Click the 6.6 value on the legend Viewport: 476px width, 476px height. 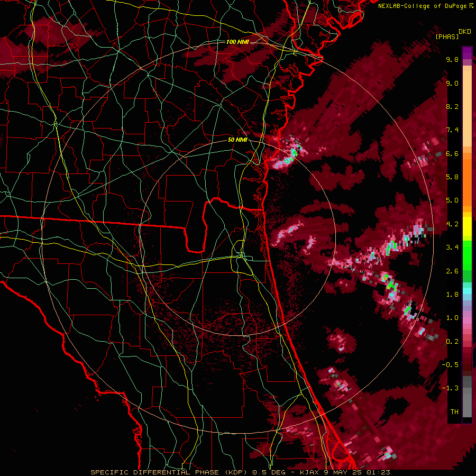(452, 153)
